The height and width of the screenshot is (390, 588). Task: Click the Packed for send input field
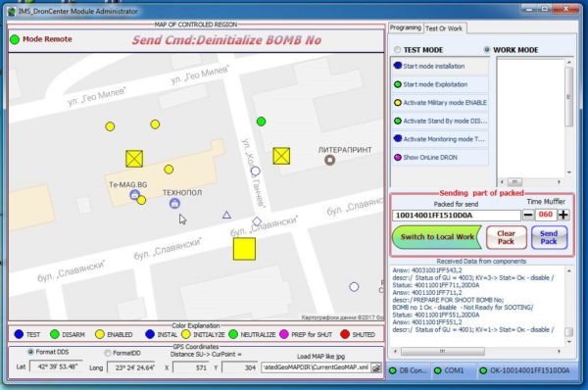tap(457, 216)
